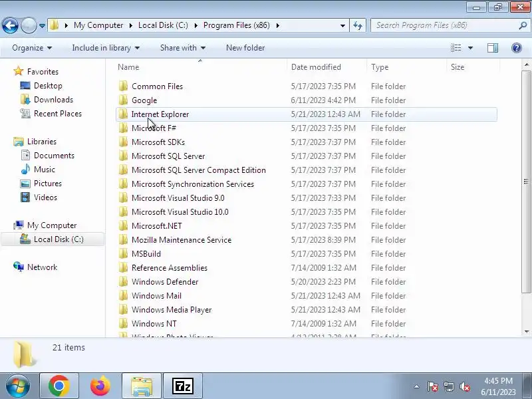Open 7-Zip from the taskbar
Image resolution: width=532 pixels, height=399 pixels.
click(182, 386)
